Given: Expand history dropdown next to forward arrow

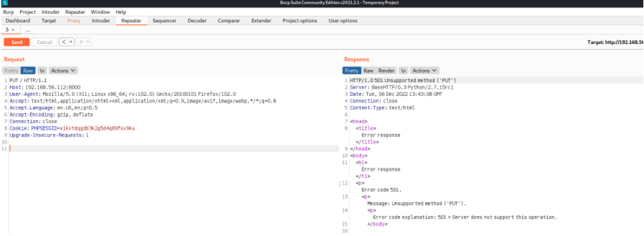Looking at the screenshot, I should pyautogui.click(x=88, y=42).
